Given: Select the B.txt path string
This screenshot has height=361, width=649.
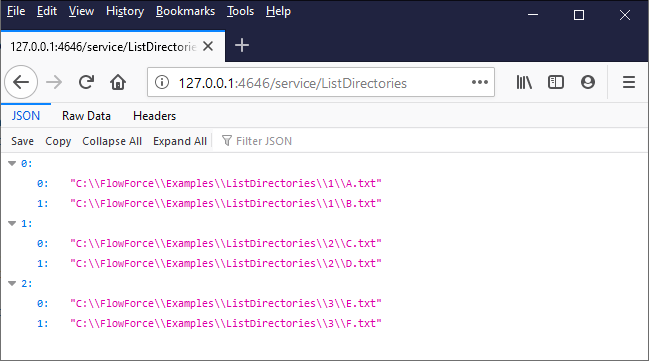Looking at the screenshot, I should click(226, 204).
